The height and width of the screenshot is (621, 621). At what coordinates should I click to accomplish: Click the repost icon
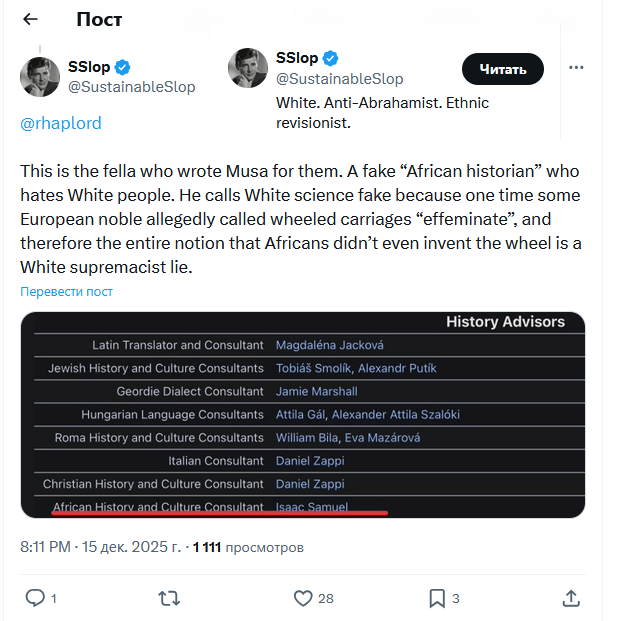coord(170,598)
